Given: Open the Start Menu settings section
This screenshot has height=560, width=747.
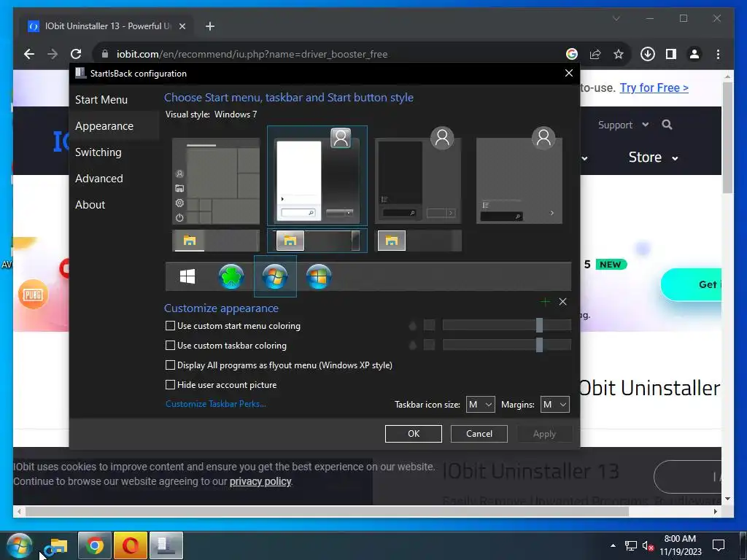Looking at the screenshot, I should pyautogui.click(x=101, y=99).
